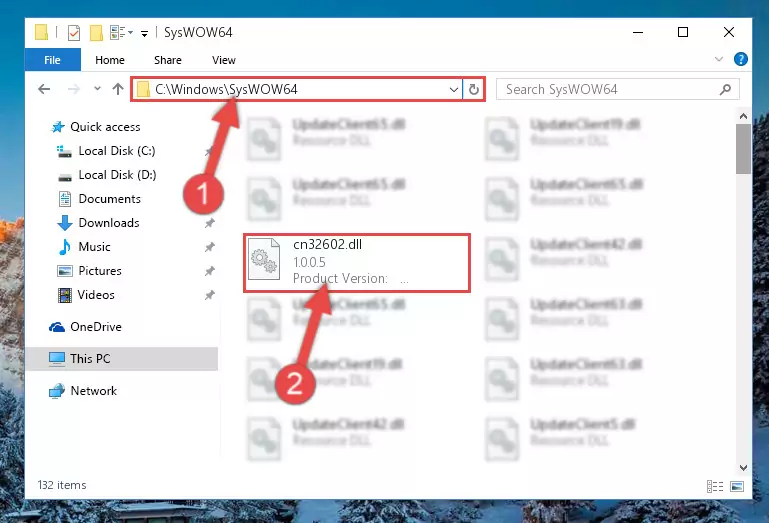Click the Network icon in sidebar
The height and width of the screenshot is (523, 769).
coord(57,391)
